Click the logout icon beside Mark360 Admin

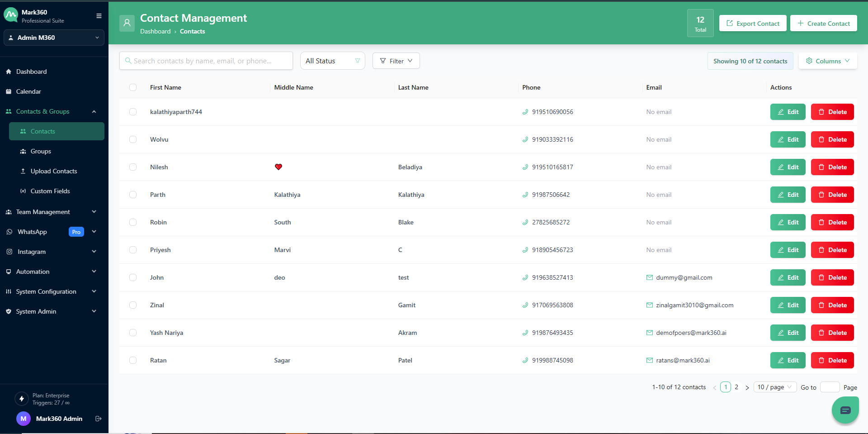point(98,419)
